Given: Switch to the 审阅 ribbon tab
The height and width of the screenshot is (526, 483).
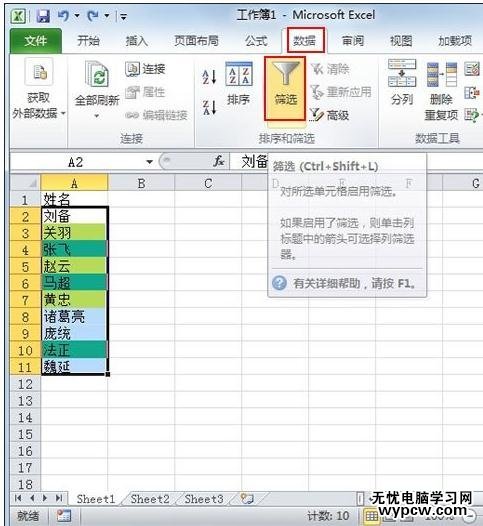Looking at the screenshot, I should point(353,41).
